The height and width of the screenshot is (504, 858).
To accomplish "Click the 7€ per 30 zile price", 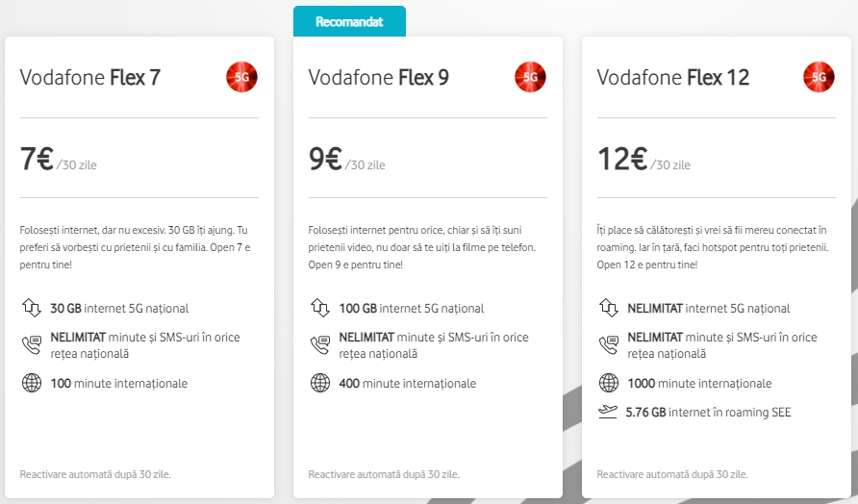I will tap(59, 160).
